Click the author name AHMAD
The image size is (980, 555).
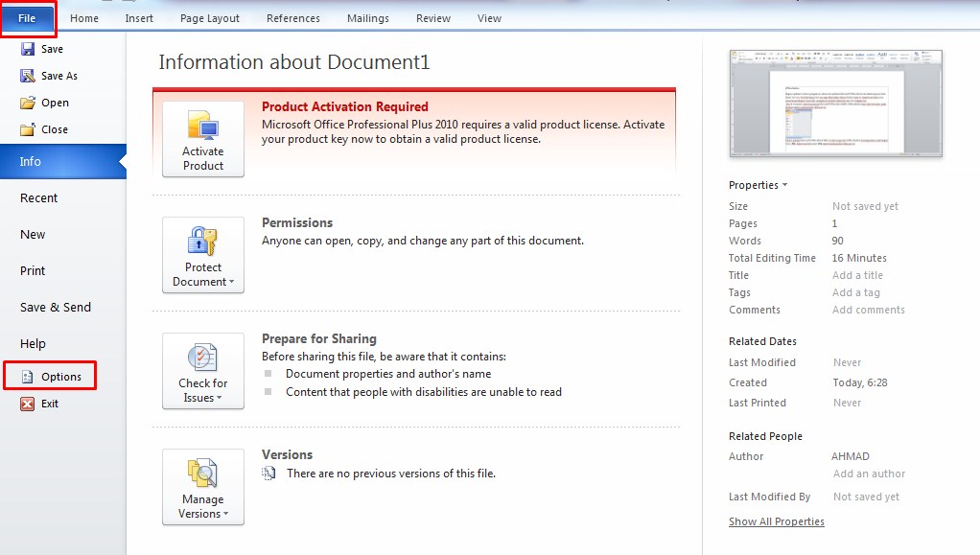point(850,456)
